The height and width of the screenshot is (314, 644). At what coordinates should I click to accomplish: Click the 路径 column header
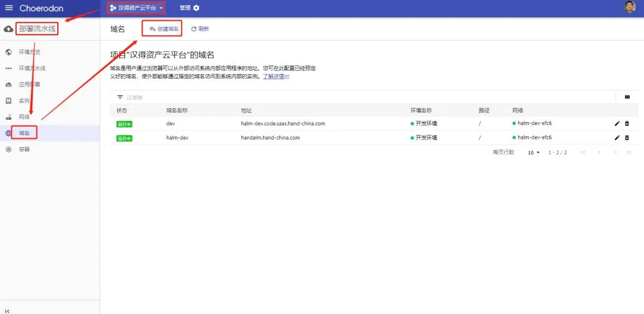point(484,111)
